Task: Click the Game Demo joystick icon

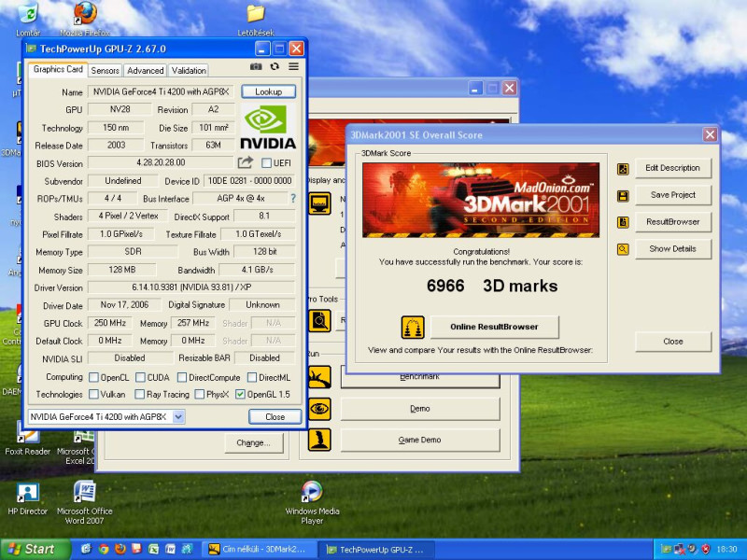Action: point(319,440)
